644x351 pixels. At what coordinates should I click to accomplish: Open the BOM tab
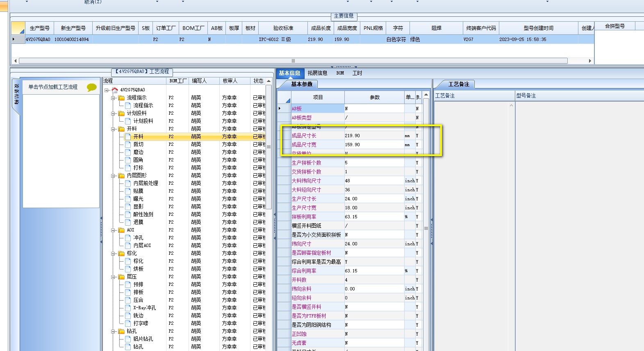tap(340, 73)
